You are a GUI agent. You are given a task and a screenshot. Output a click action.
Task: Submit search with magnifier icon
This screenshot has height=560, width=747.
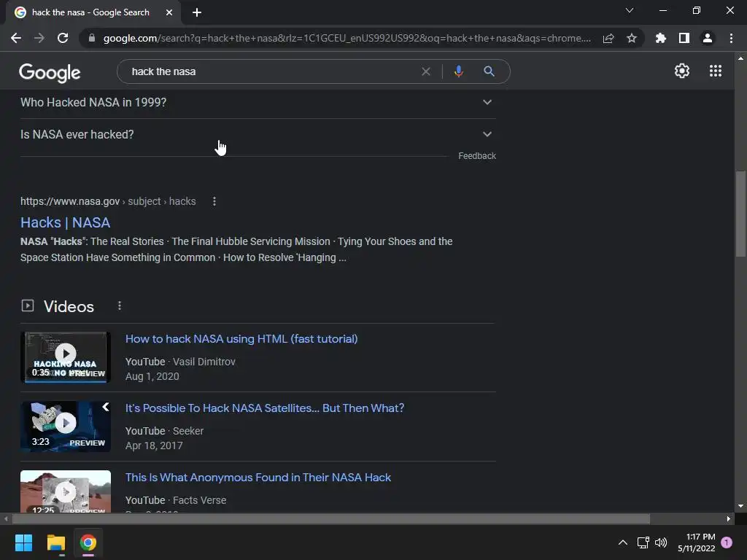pos(489,71)
